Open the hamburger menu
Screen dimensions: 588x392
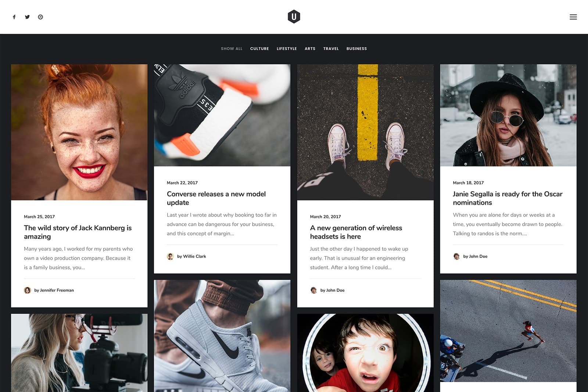(573, 17)
